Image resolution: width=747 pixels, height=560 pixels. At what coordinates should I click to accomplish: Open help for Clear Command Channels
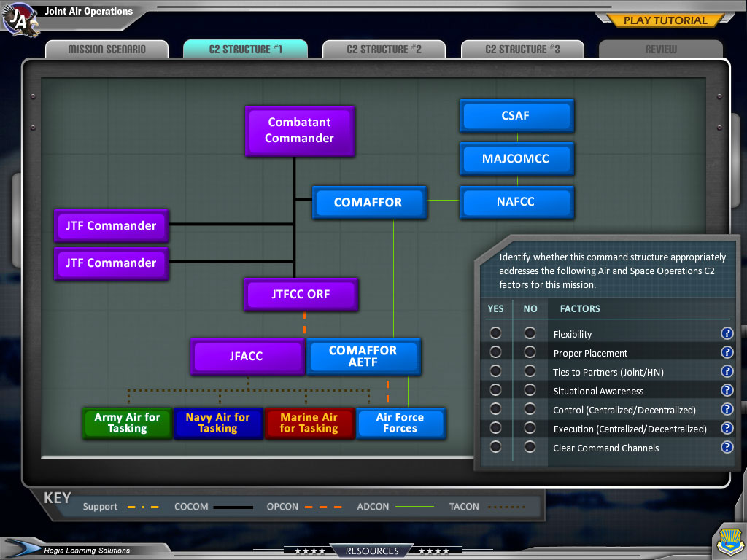point(727,447)
